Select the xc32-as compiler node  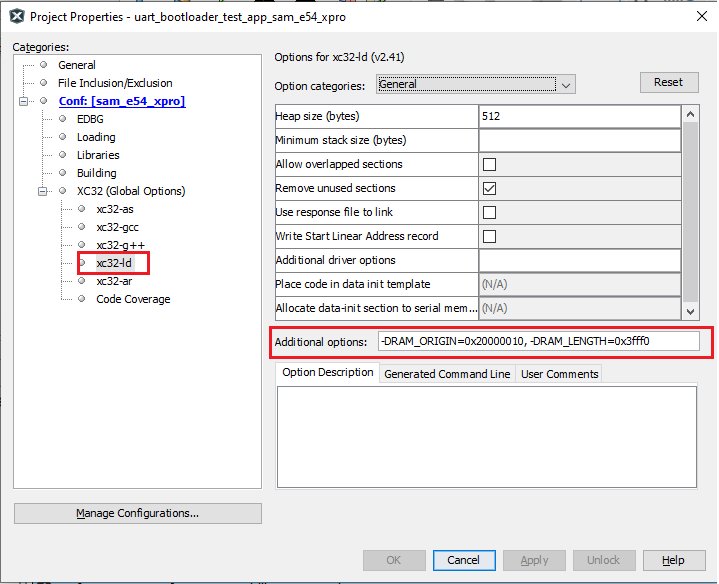click(115, 209)
